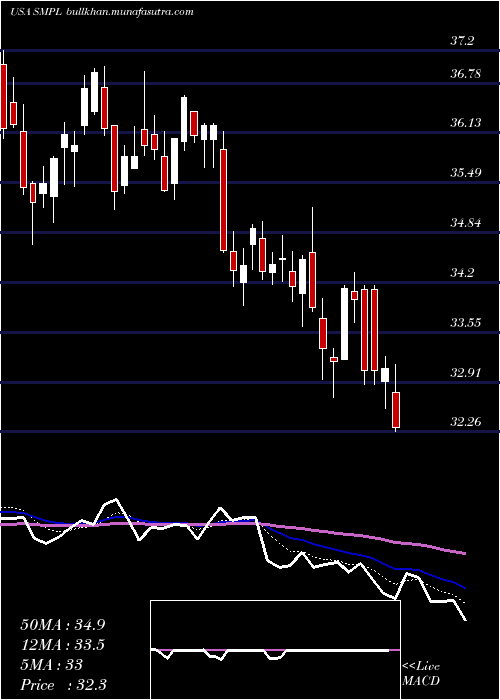Click the 5MA : 33 indicator text

[x=51, y=665]
